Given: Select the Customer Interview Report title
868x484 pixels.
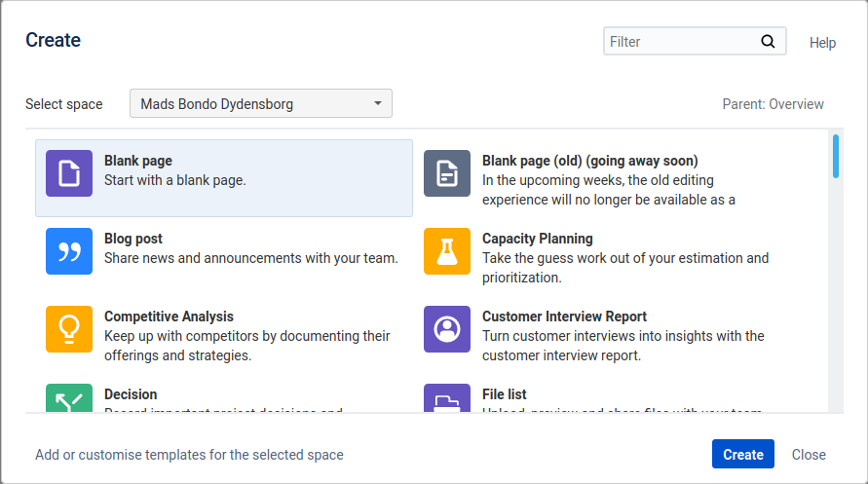Looking at the screenshot, I should coord(564,316).
